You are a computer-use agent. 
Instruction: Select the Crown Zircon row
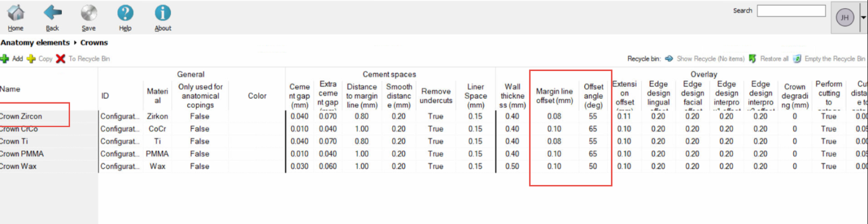click(x=22, y=116)
